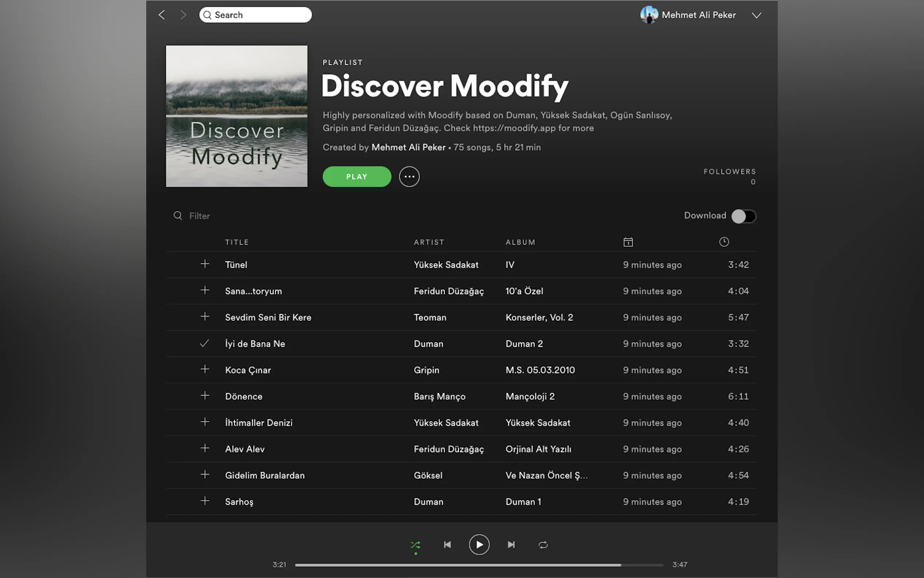Enable repeat mode icon
Image resolution: width=924 pixels, height=578 pixels.
(x=543, y=545)
